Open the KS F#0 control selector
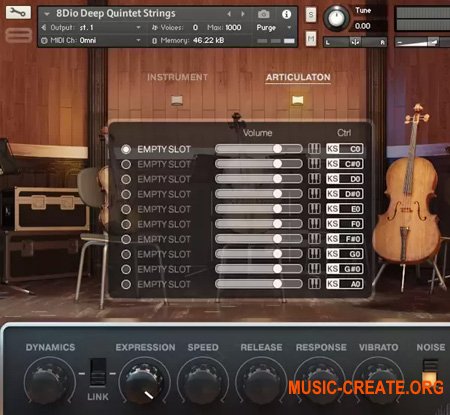The image size is (450, 415). click(345, 239)
